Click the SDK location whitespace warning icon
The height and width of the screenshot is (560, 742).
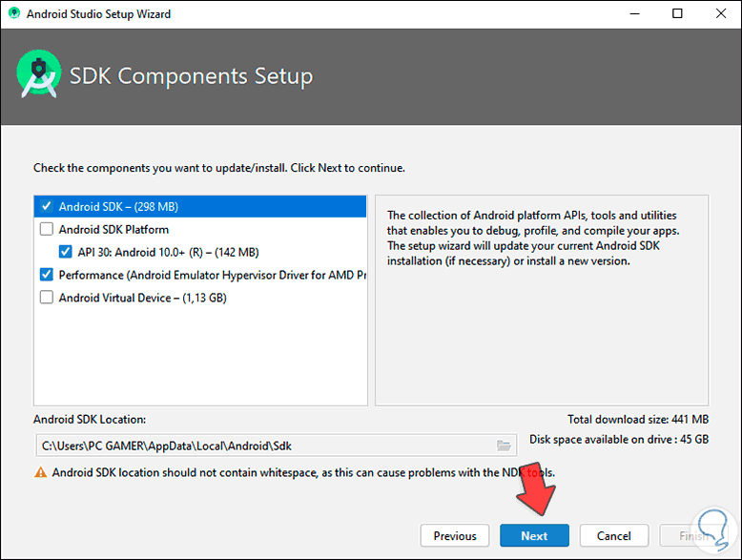click(40, 472)
